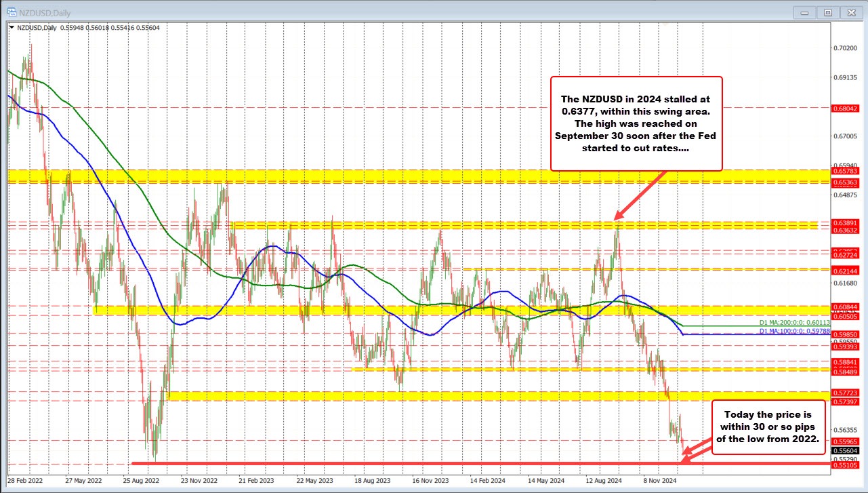Click the 'stalled at 0.6377' annotation box

click(x=636, y=123)
